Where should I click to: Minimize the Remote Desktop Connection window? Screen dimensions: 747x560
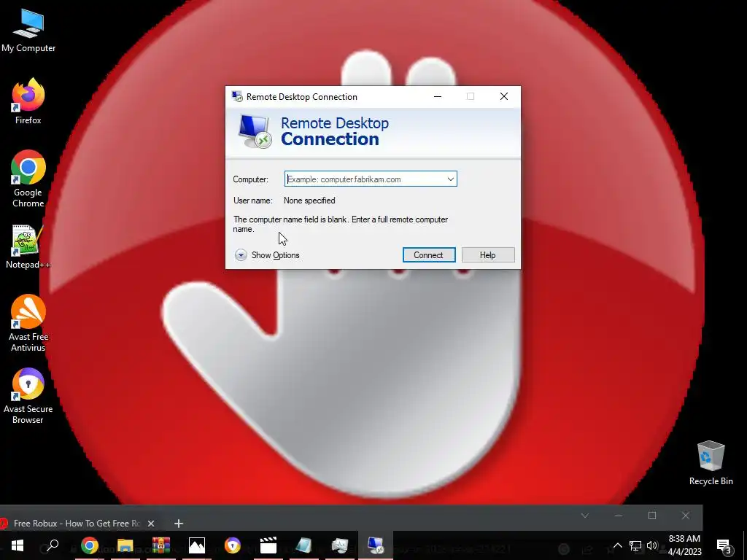(438, 97)
